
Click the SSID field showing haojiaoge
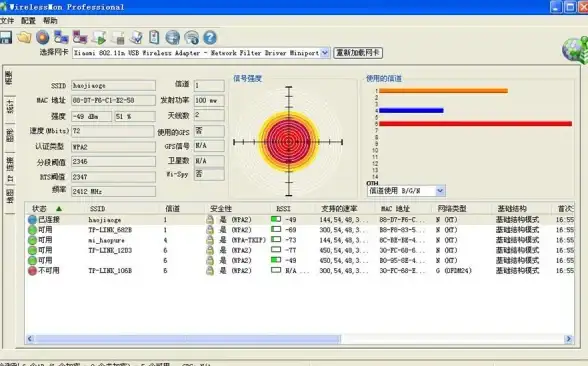pyautogui.click(x=113, y=86)
